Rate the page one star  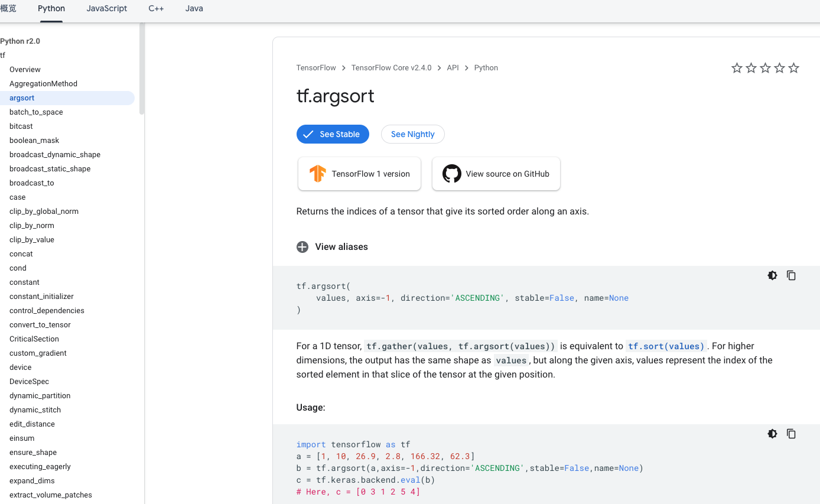(x=737, y=68)
